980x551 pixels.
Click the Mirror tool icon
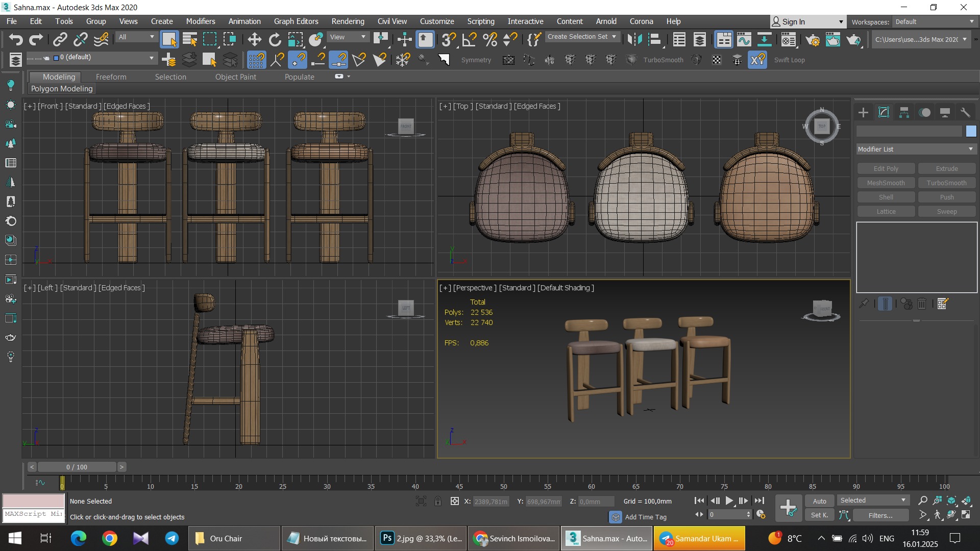click(634, 39)
